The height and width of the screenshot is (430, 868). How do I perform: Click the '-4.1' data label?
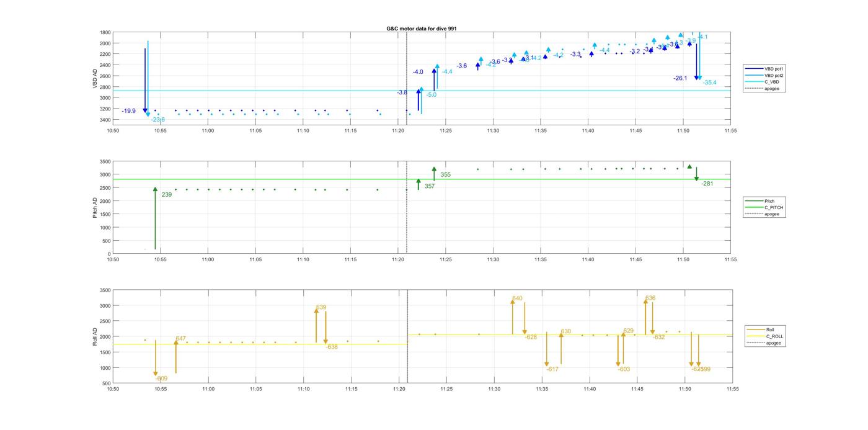(702, 37)
